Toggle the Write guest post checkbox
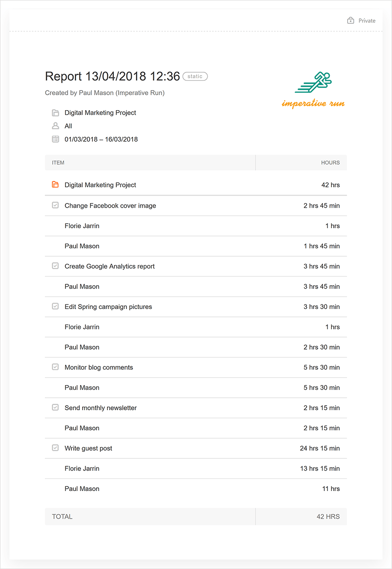This screenshot has height=569, width=392. point(55,448)
